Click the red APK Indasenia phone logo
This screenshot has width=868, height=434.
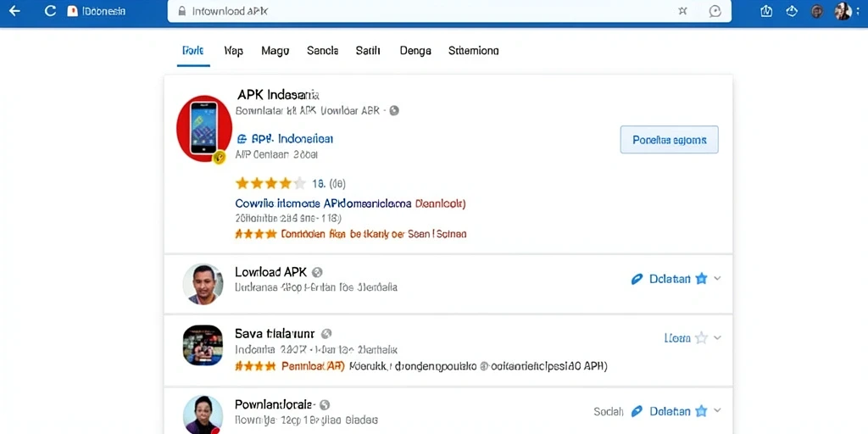click(x=203, y=129)
